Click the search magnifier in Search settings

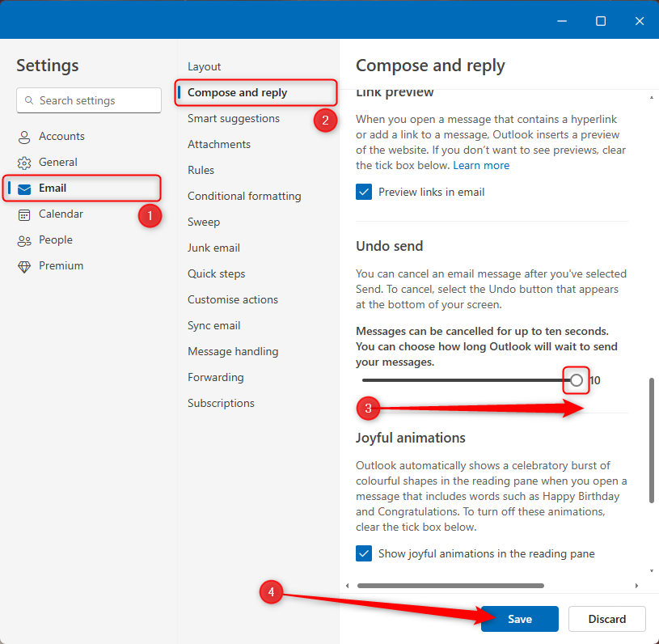[28, 100]
